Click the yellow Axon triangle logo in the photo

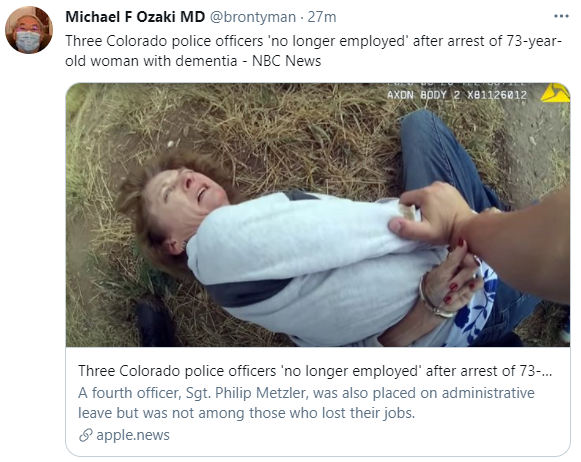[555, 93]
